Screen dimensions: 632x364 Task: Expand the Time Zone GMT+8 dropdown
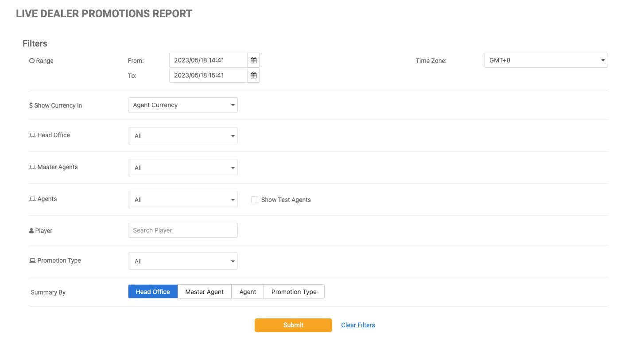click(546, 60)
